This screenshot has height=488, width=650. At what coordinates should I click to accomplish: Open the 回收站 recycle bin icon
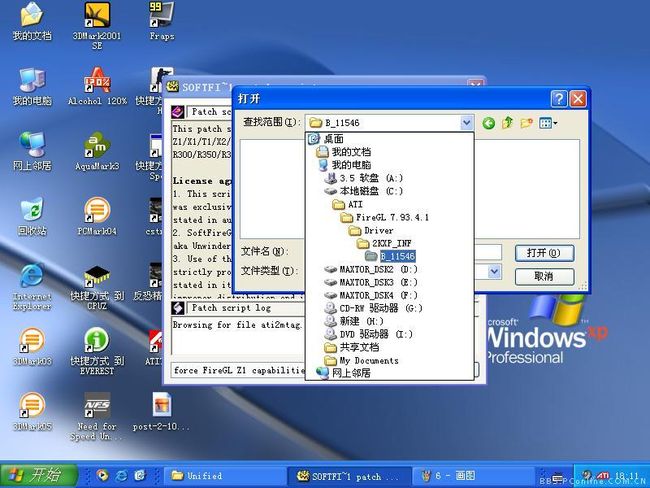[32, 216]
